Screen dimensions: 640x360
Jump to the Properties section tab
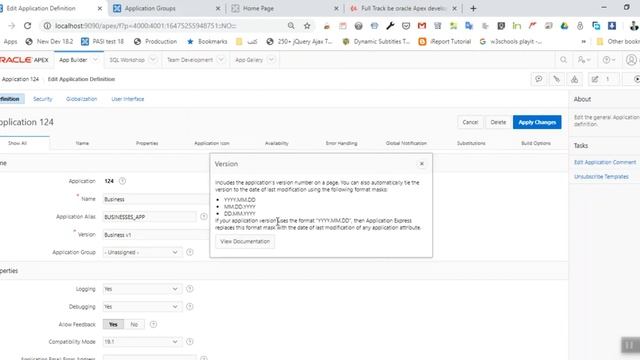pos(147,143)
